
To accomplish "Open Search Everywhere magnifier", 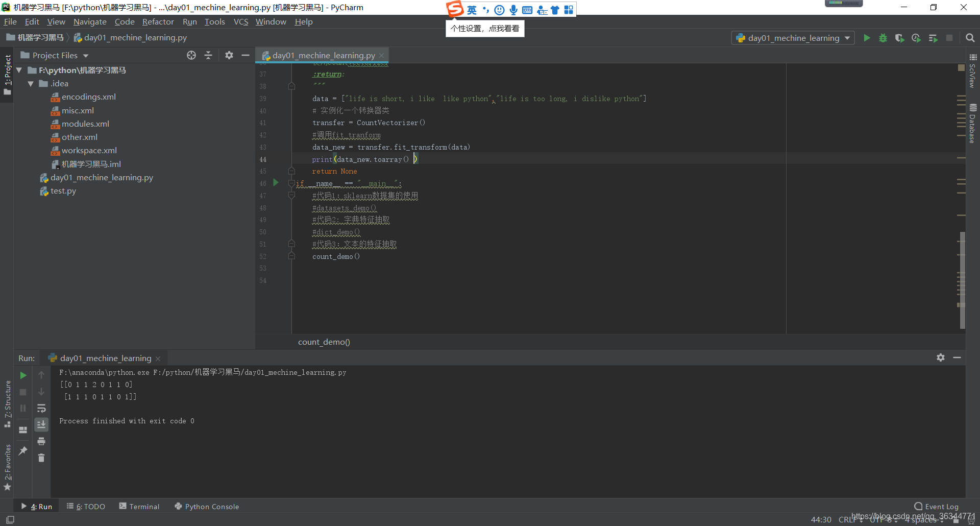I will [970, 38].
